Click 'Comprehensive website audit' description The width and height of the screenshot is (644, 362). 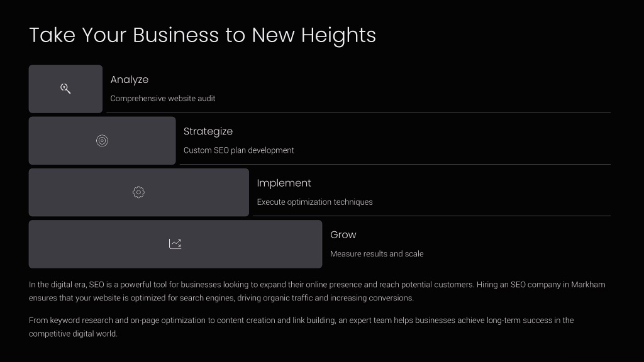pyautogui.click(x=163, y=99)
